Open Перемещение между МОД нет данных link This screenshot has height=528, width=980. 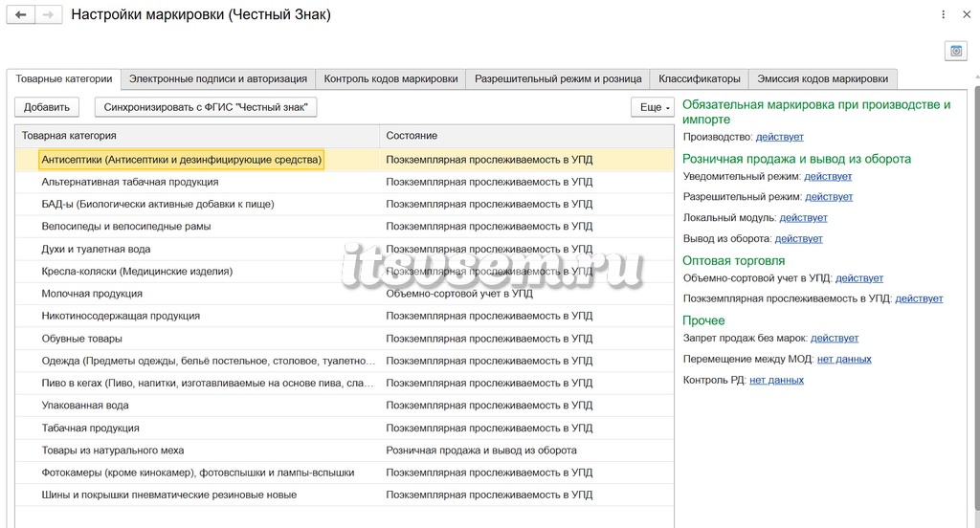coord(844,360)
